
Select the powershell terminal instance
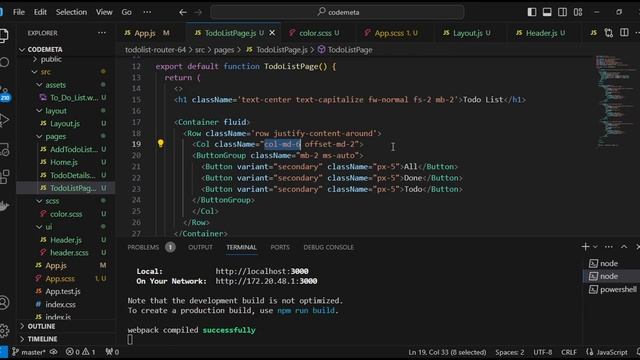[x=611, y=289]
